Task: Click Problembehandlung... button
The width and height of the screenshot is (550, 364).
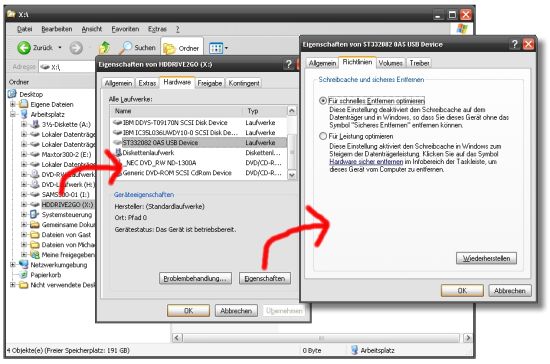Action: pyautogui.click(x=195, y=278)
